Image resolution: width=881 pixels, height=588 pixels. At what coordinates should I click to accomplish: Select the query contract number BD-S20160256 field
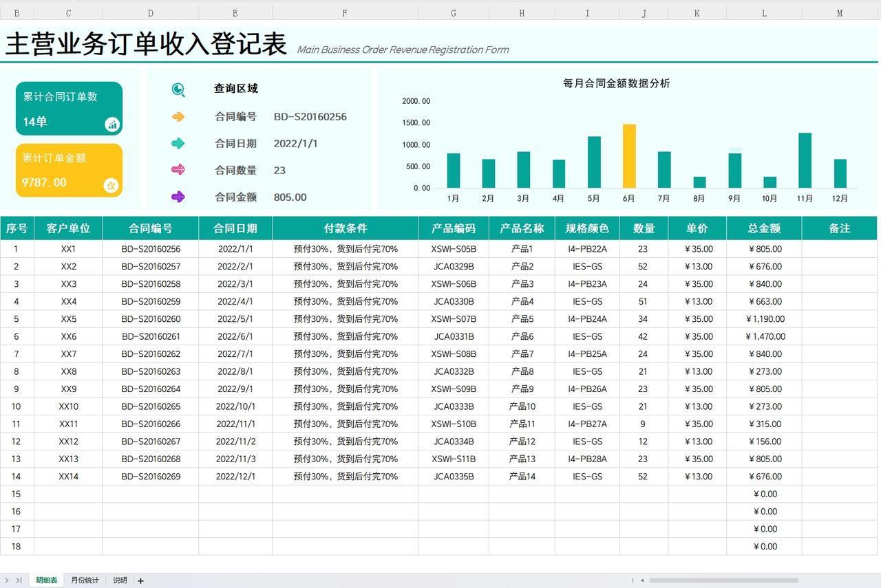[x=310, y=117]
